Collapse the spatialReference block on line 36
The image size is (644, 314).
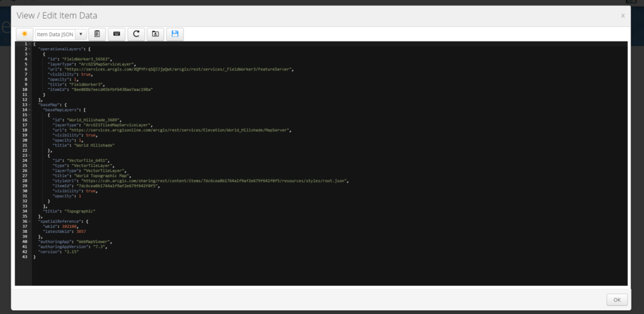pyautogui.click(x=30, y=221)
